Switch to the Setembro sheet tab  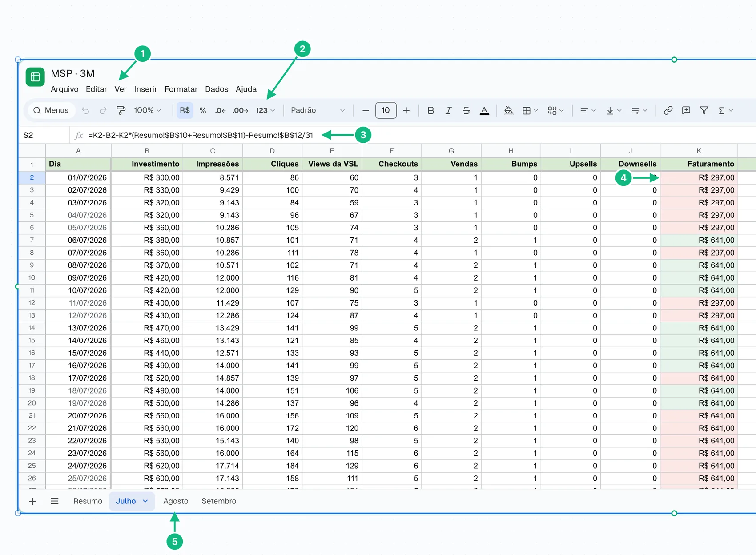click(219, 501)
